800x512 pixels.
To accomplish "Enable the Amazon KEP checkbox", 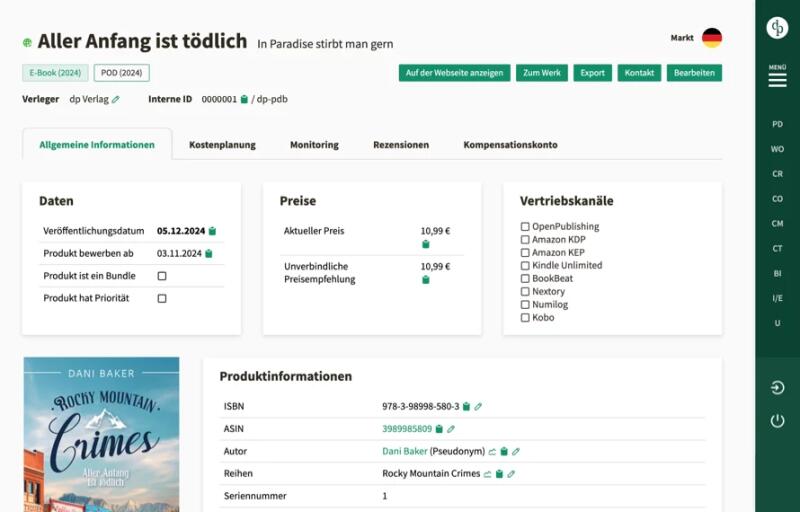I will 525,252.
